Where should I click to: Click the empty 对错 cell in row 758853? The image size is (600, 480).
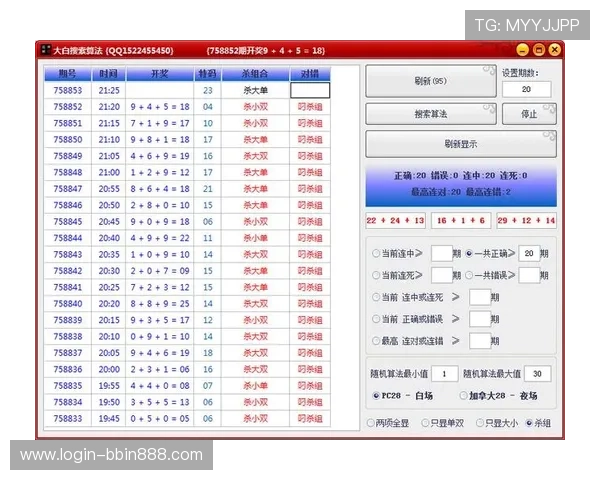[x=310, y=90]
